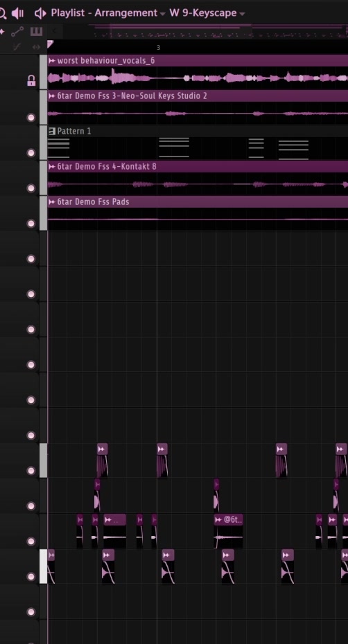348x644 pixels.
Task: Open the Playlist title menu
Action: point(67,12)
